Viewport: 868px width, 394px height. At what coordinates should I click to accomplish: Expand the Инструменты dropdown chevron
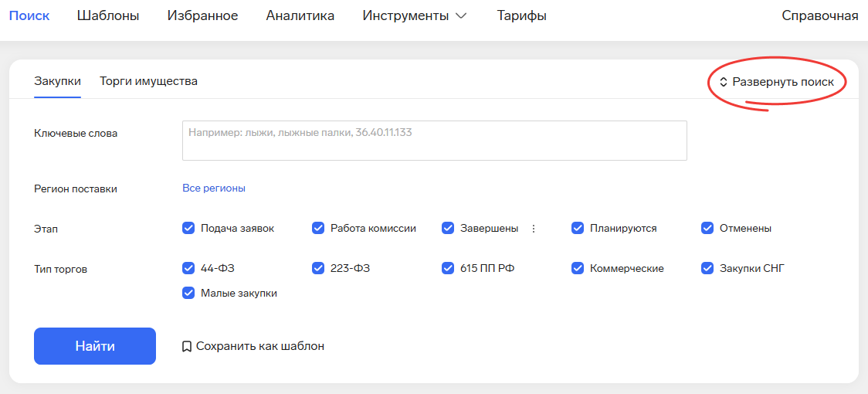pyautogui.click(x=460, y=16)
